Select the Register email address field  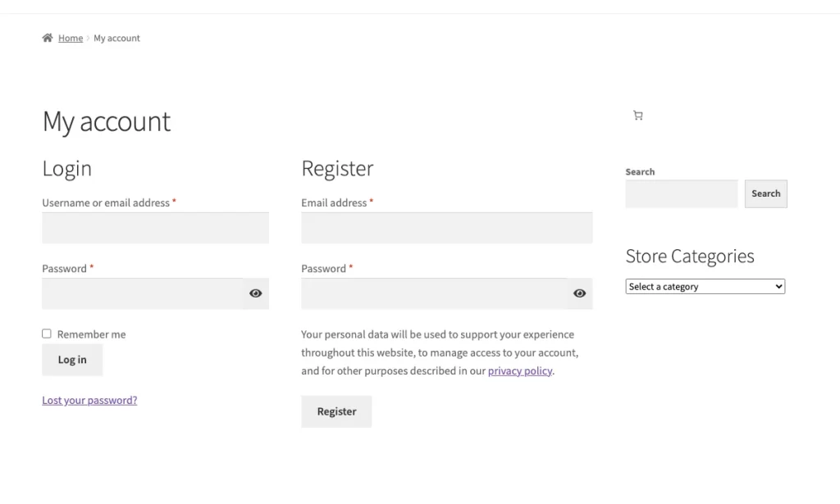[446, 228]
